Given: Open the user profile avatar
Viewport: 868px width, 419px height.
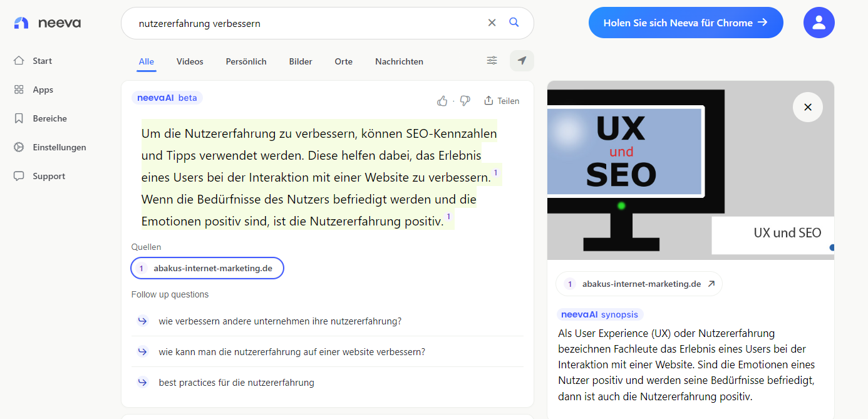Looking at the screenshot, I should (x=819, y=23).
